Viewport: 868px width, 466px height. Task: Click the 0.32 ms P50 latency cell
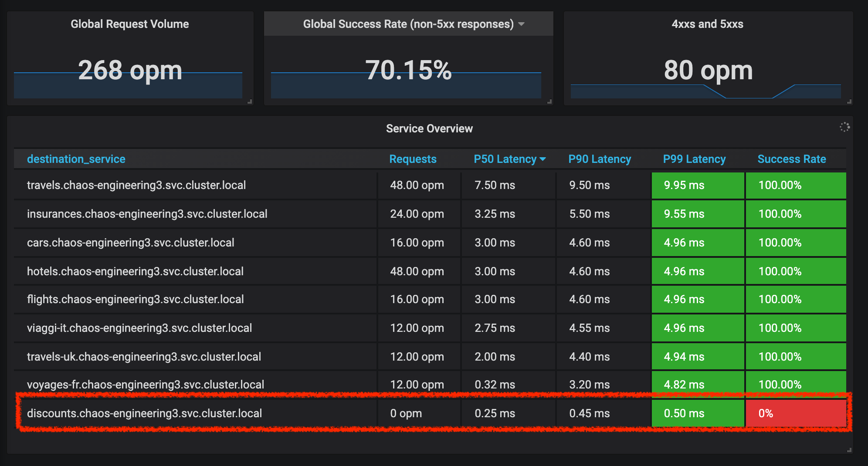(509, 385)
